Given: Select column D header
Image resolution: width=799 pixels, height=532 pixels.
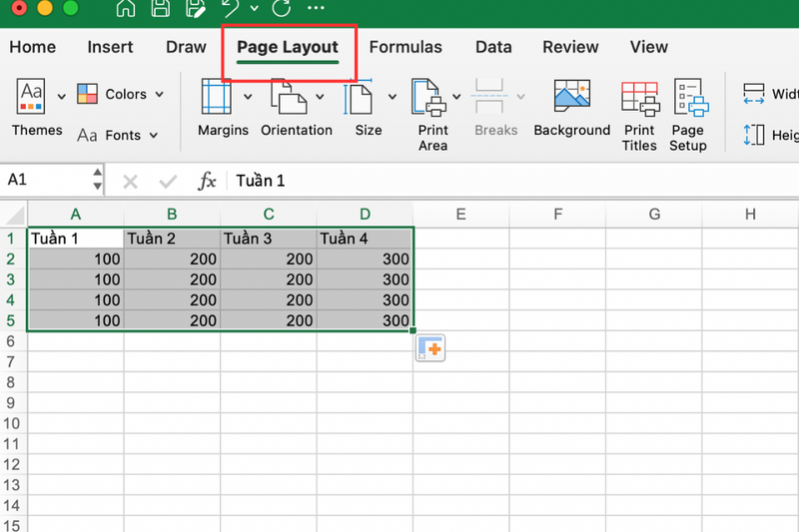Looking at the screenshot, I should pos(365,215).
